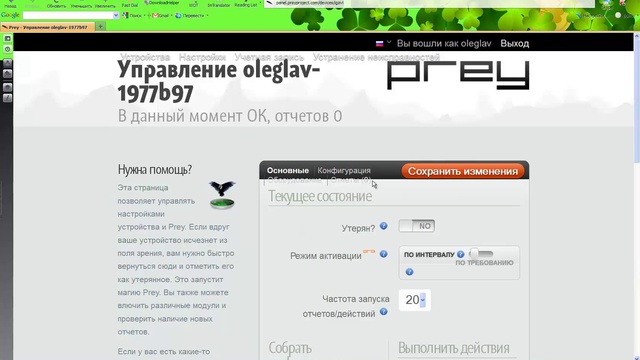The image size is (640, 360).
Task: Click the WOT toolbar icon
Action: pyautogui.click(x=194, y=4)
